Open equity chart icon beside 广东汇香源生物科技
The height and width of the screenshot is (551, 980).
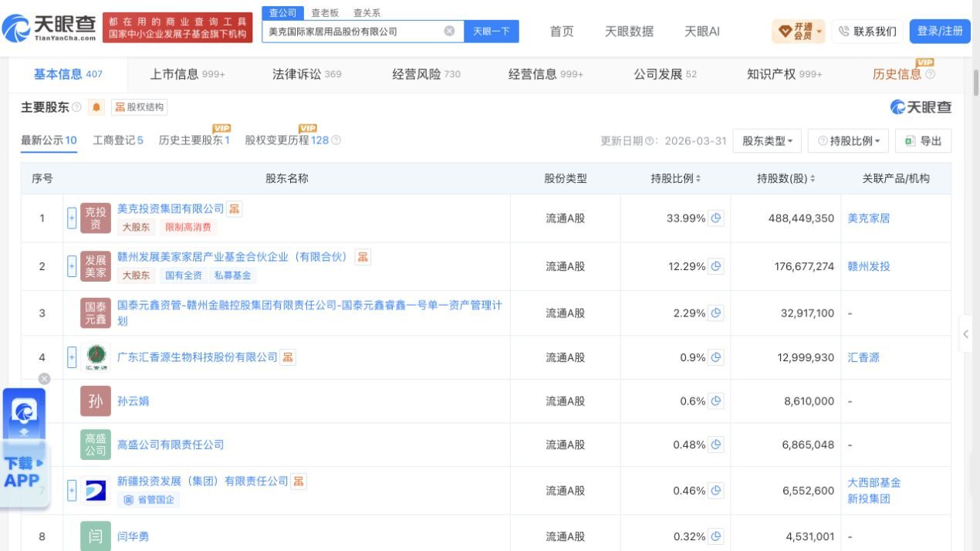point(288,357)
